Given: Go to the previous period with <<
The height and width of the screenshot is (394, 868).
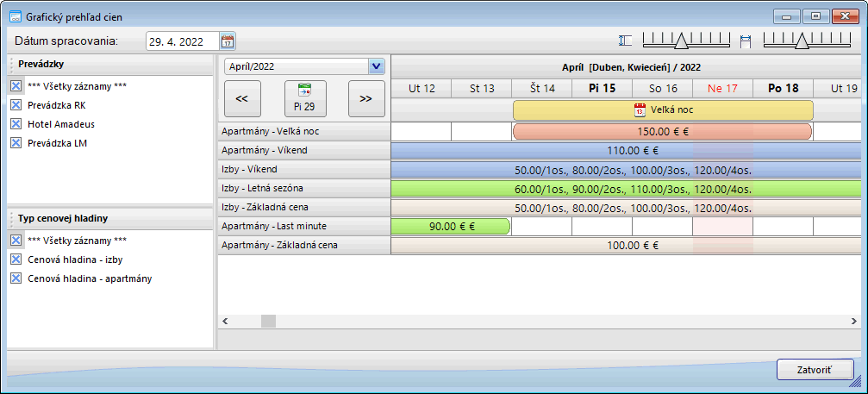Looking at the screenshot, I should click(242, 99).
